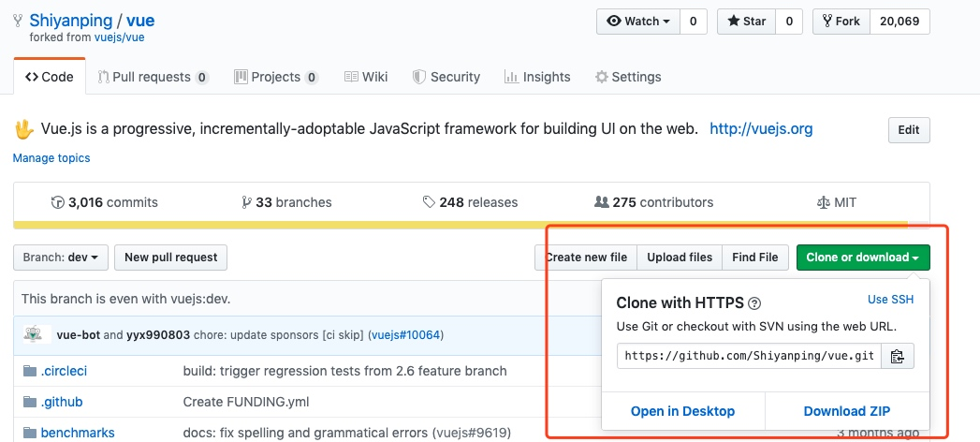
Task: Open the Security tab
Action: point(446,77)
